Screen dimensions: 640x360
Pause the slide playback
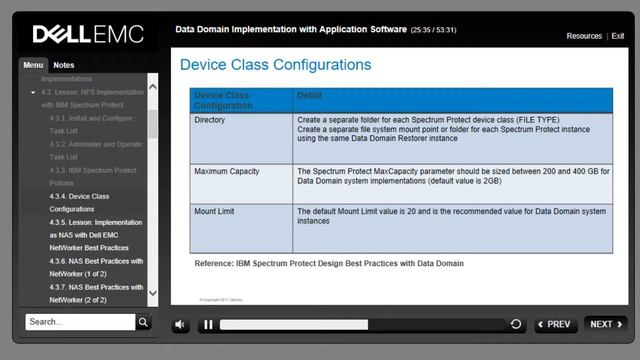click(x=208, y=324)
